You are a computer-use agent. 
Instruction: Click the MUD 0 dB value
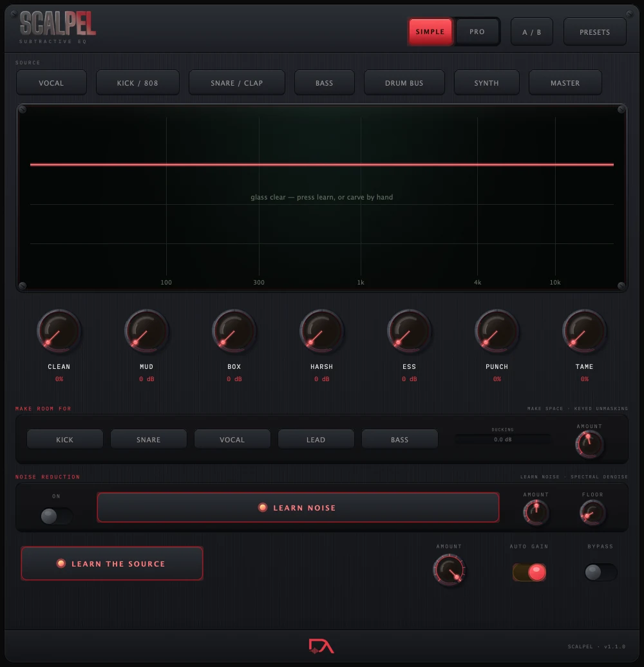[x=147, y=379]
